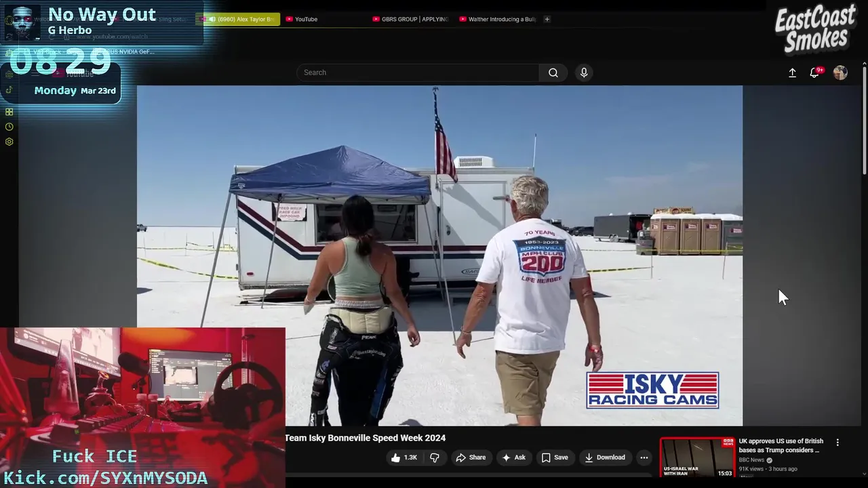Share the Team Isky video
This screenshot has width=868, height=488.
pos(471,457)
